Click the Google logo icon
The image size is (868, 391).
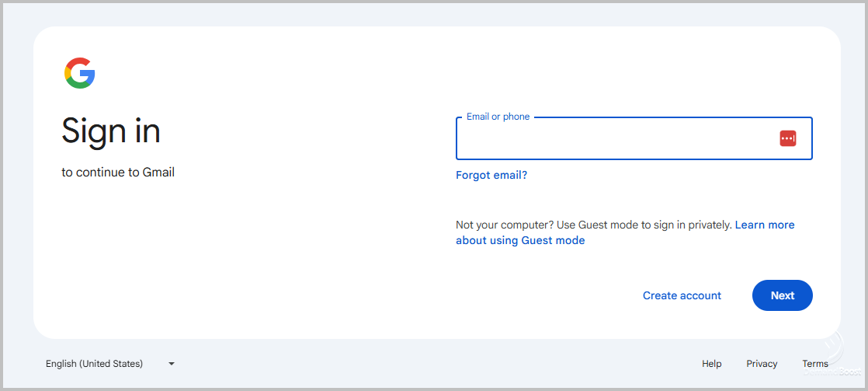pyautogui.click(x=79, y=73)
